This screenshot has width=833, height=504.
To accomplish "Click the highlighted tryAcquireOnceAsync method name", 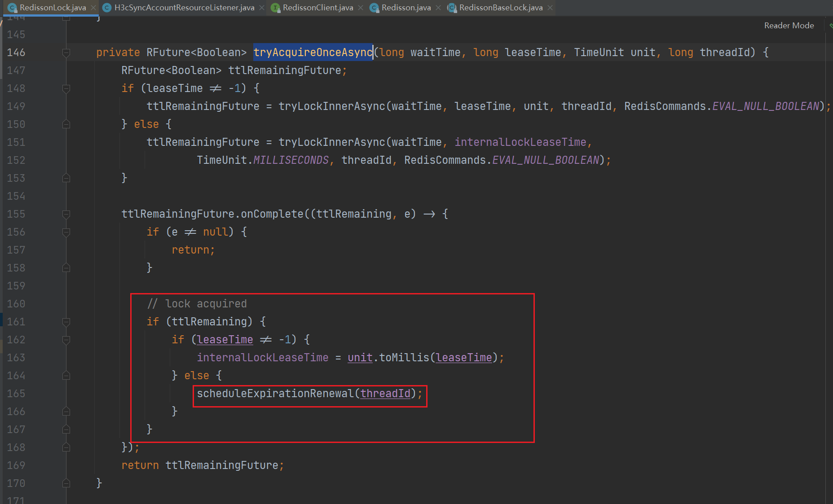I will 313,53.
